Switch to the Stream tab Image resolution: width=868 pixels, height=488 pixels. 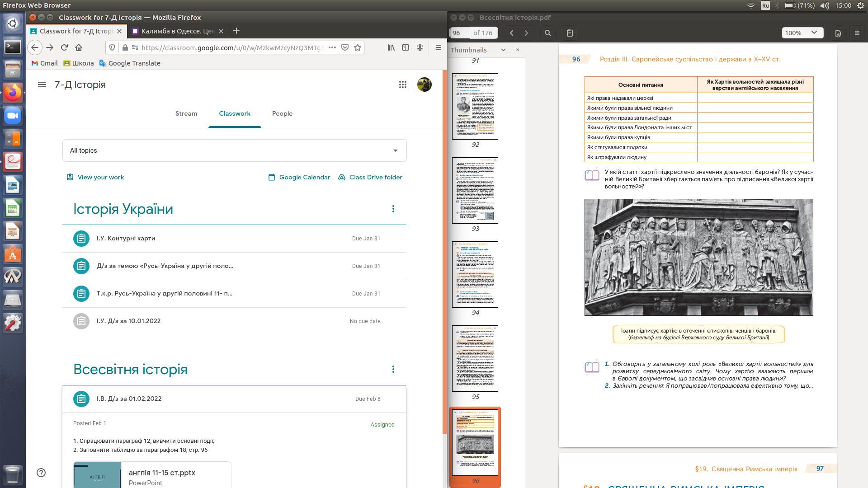pos(186,113)
